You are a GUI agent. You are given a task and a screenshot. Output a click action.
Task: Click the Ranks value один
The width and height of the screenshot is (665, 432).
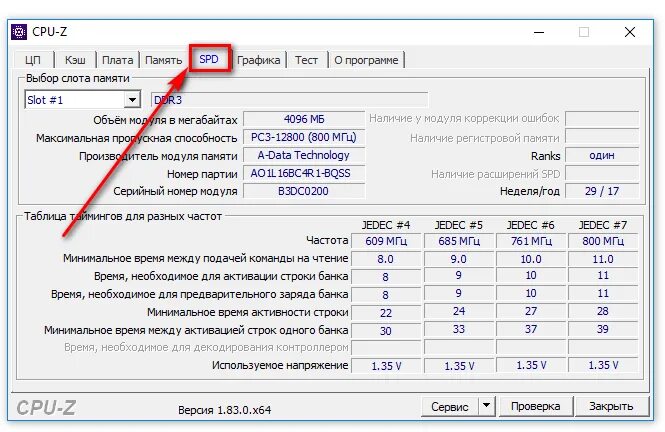point(602,155)
